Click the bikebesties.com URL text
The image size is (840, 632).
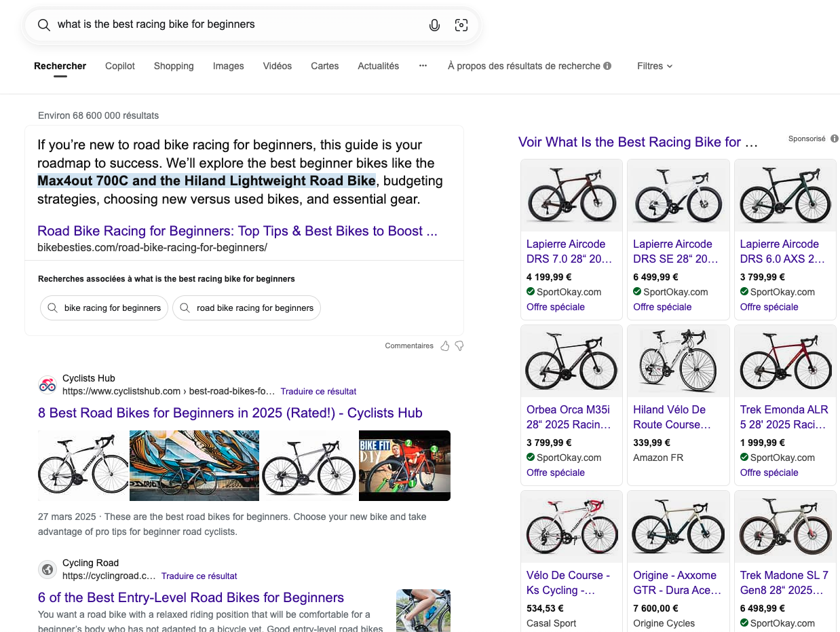tap(153, 247)
